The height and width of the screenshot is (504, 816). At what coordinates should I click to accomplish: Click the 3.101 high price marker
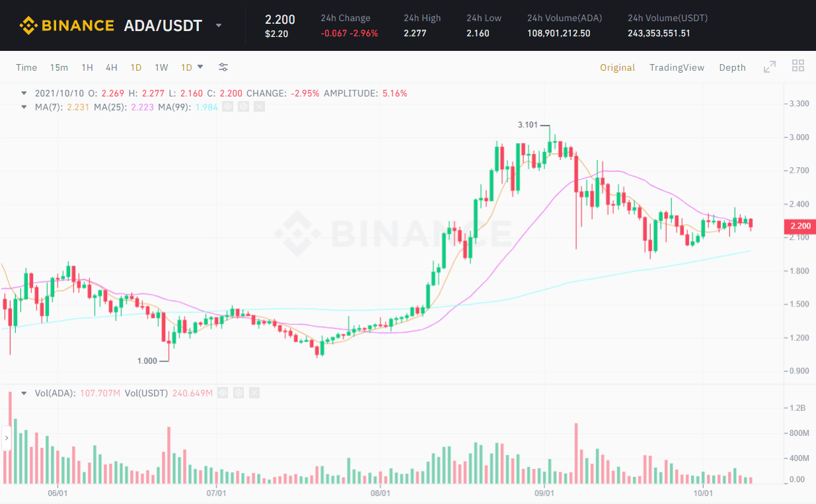point(527,125)
